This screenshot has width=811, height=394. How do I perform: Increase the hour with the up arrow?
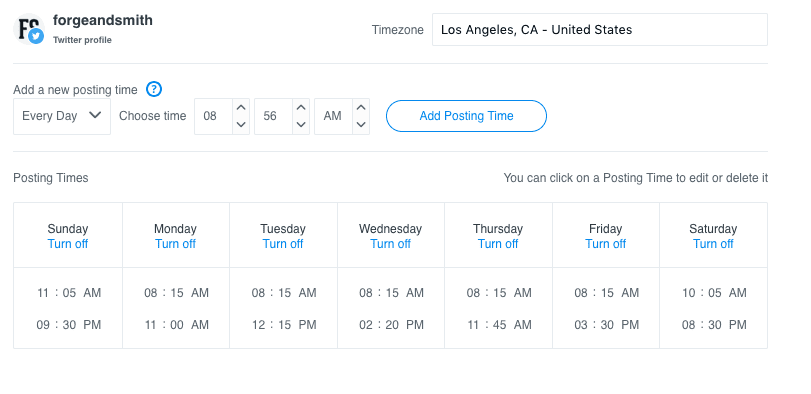point(241,108)
